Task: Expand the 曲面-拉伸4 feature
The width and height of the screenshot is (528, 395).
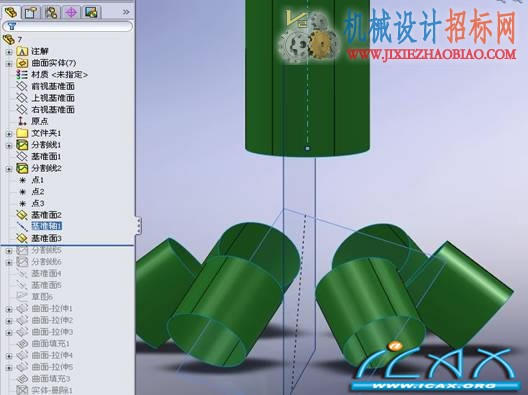Action: tap(9, 356)
